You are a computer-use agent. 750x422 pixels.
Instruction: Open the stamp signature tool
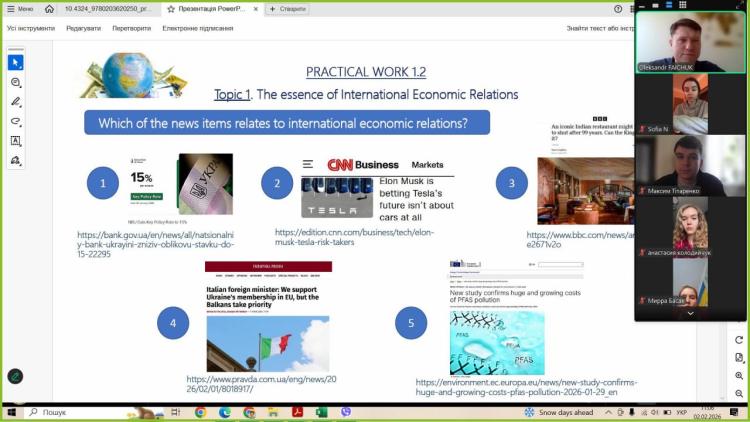pos(15,160)
